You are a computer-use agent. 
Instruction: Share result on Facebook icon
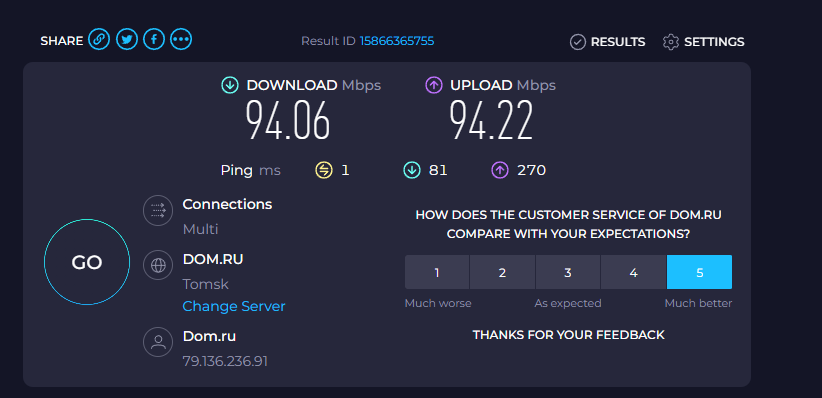point(154,39)
